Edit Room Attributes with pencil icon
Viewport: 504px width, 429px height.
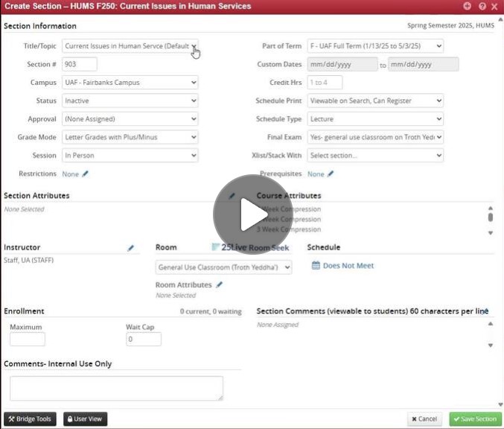pyautogui.click(x=219, y=285)
